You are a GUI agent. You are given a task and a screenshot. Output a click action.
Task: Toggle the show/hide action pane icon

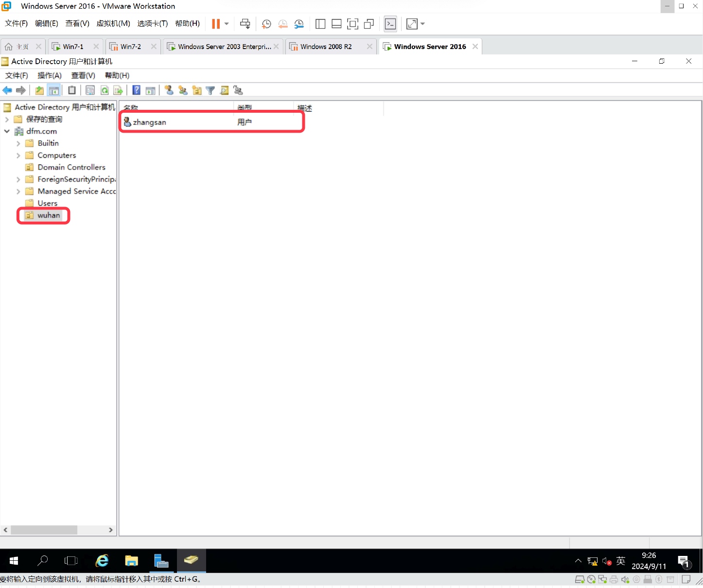pos(151,90)
